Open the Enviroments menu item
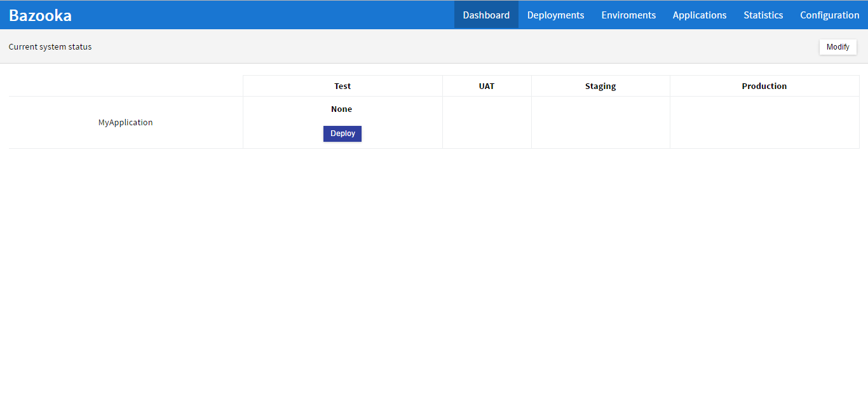The width and height of the screenshot is (868, 419). 628,15
